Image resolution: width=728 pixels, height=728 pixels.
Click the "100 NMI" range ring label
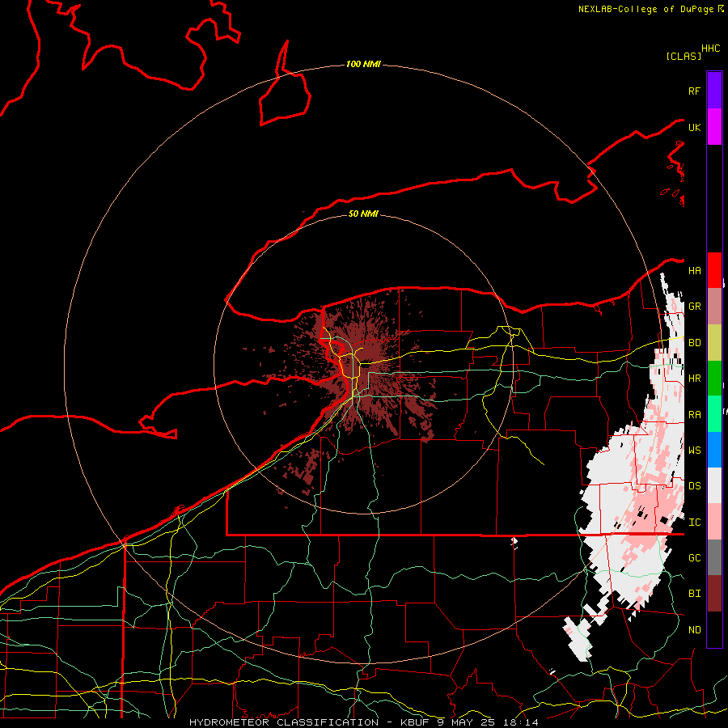pos(363,64)
